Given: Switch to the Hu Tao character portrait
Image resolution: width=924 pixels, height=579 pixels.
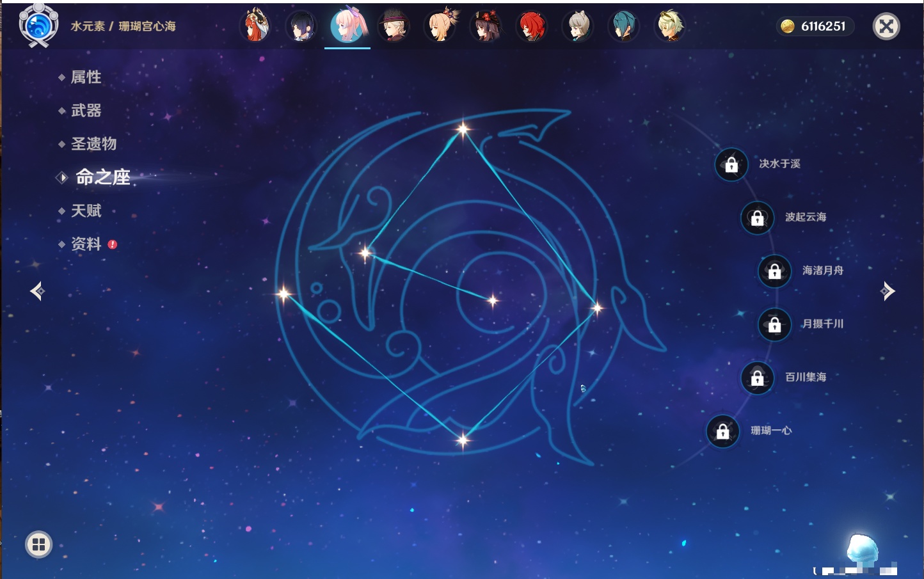Looking at the screenshot, I should 486,26.
